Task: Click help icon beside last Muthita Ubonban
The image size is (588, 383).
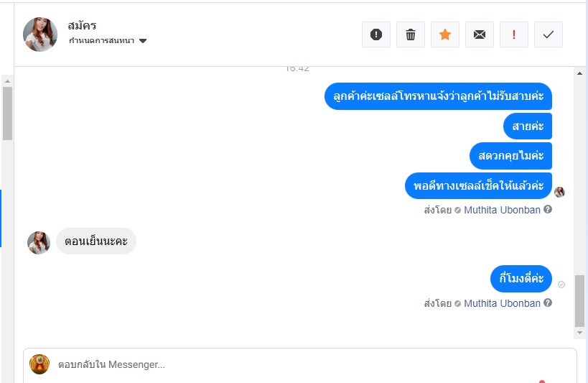Action: click(x=548, y=303)
